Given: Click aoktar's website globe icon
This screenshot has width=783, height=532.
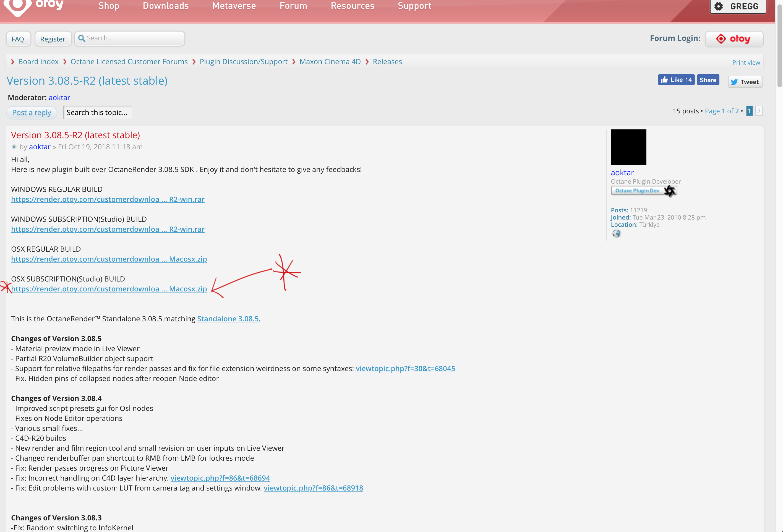Looking at the screenshot, I should [x=616, y=233].
